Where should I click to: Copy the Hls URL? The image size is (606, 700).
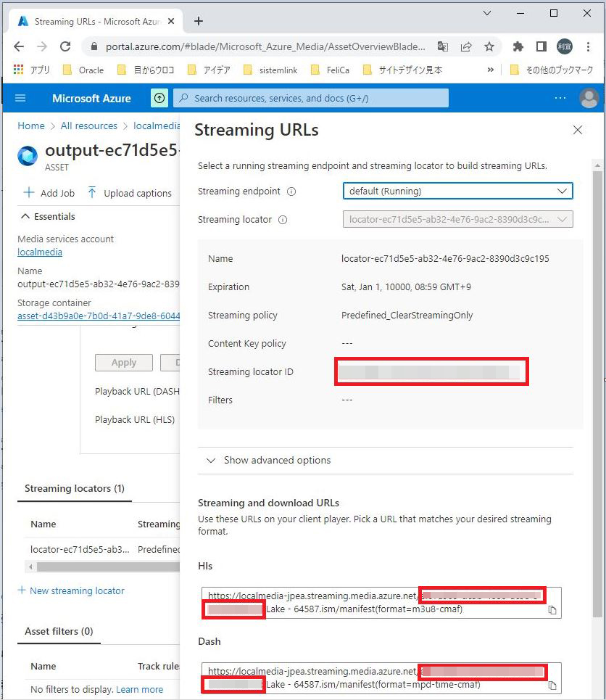(552, 610)
